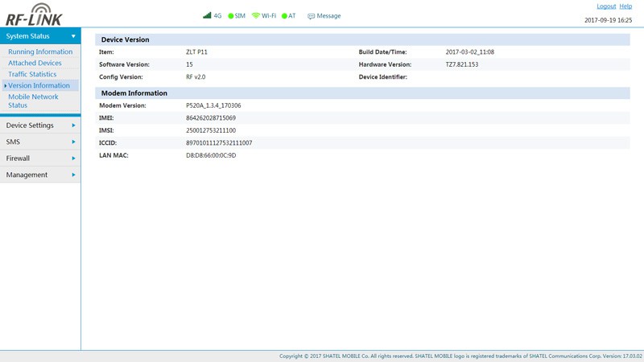Screen dimensions: 644x362
Task: Click the Logout link
Action: (x=605, y=6)
